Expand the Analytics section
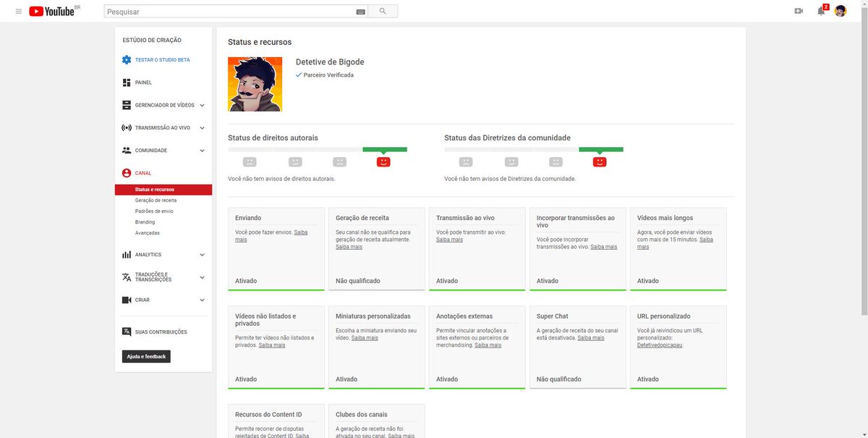This screenshot has width=868, height=438. [x=202, y=255]
